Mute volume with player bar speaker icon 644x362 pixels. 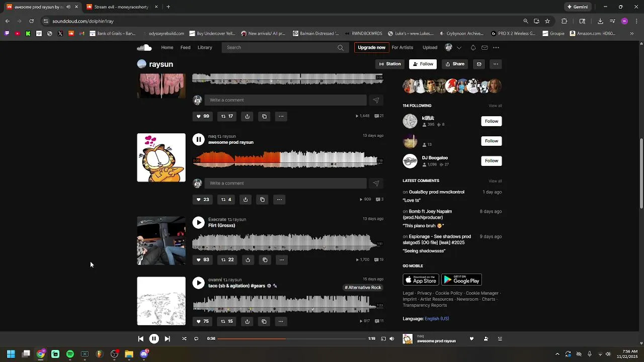[392, 339]
